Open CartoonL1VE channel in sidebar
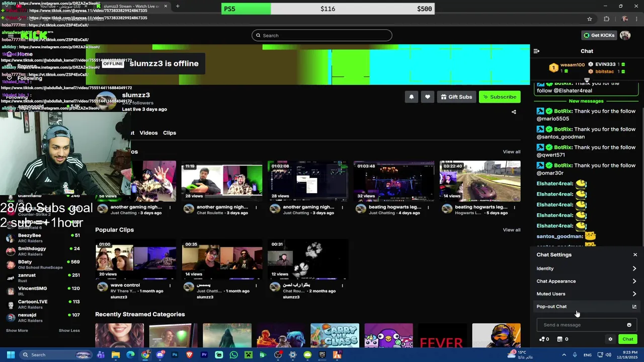Screen dimensions: 644x362 [42, 304]
